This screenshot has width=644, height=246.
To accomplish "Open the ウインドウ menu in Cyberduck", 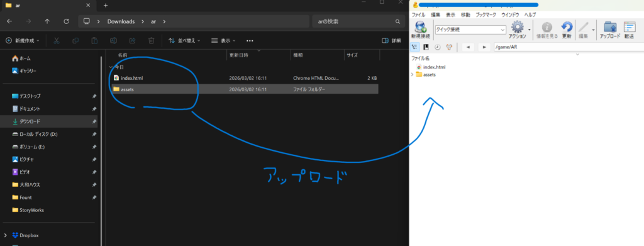I will tap(510, 14).
